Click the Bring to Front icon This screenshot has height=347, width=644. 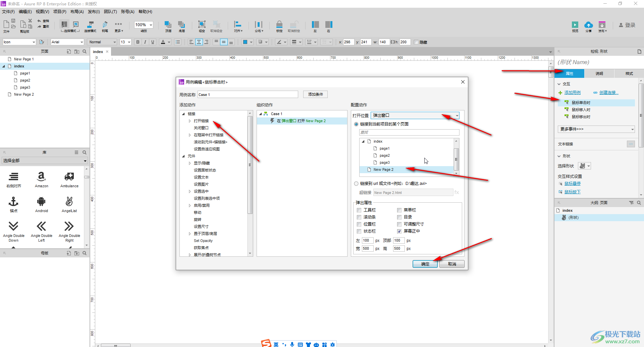click(x=168, y=24)
